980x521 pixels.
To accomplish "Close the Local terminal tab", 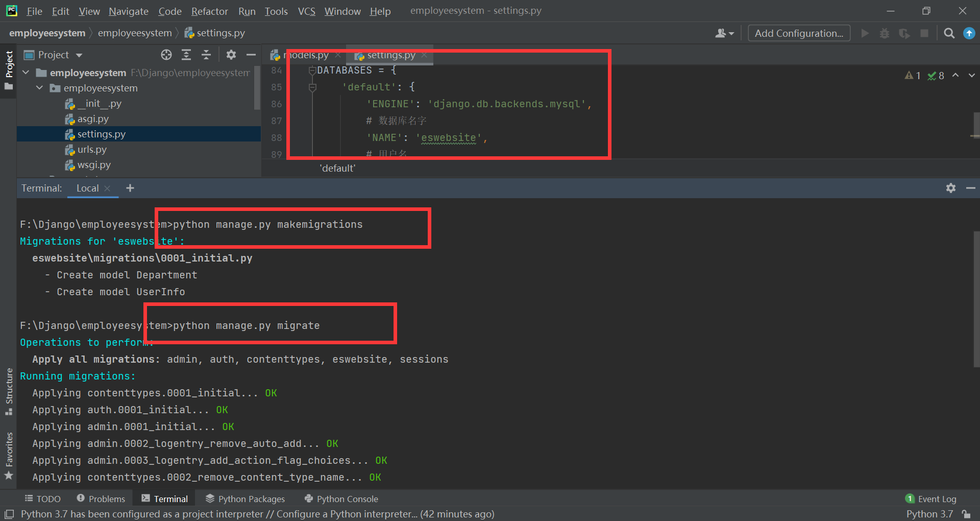I will [x=107, y=188].
